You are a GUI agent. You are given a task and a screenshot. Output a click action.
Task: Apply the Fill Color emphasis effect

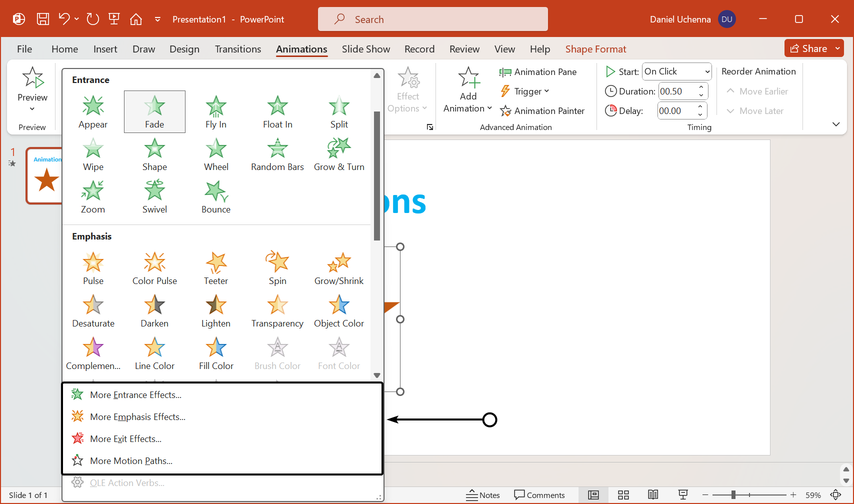point(216,353)
